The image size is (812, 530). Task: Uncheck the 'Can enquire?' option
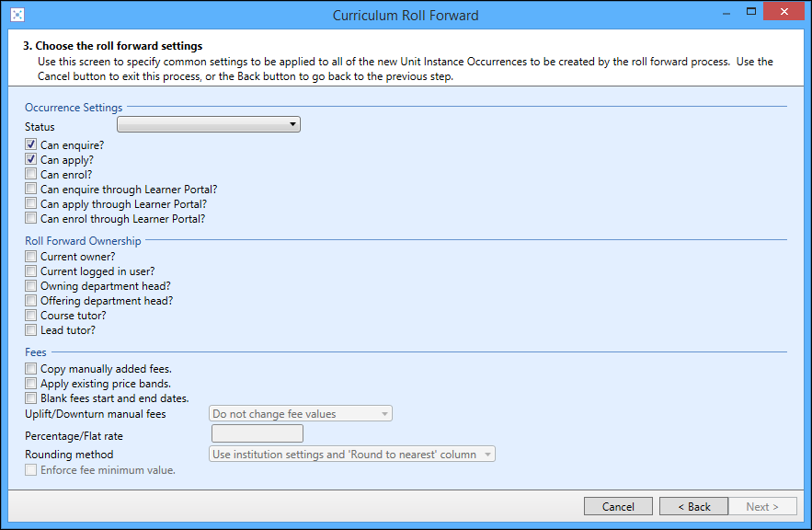pos(30,144)
